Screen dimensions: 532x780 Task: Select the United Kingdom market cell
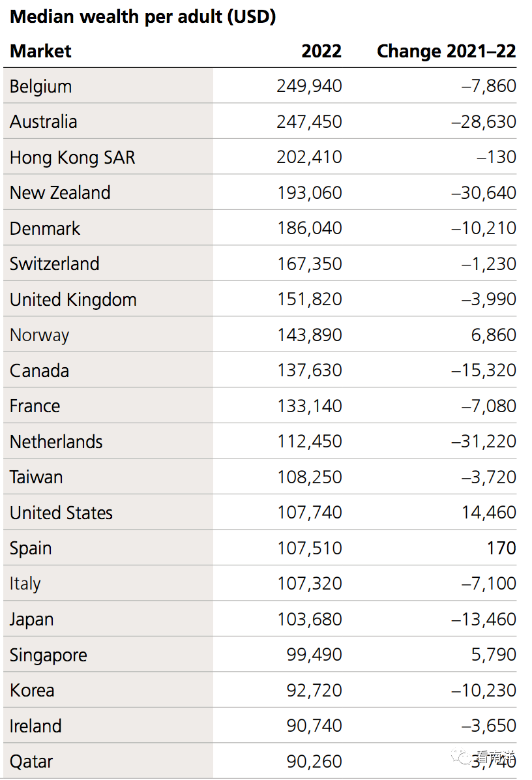click(73, 299)
